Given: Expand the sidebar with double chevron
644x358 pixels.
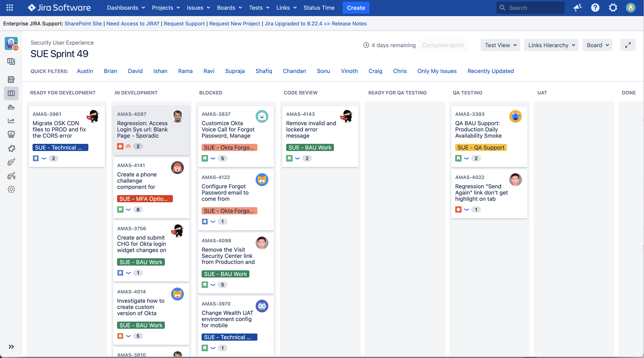Looking at the screenshot, I should tap(11, 347).
